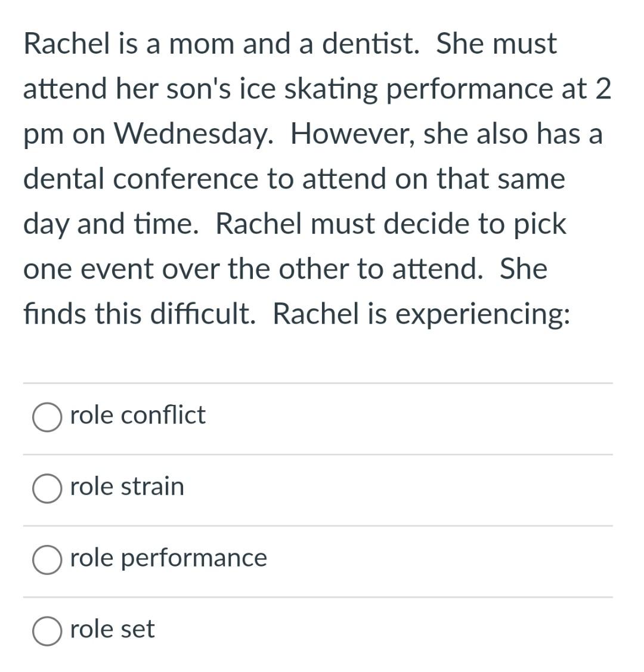Select the role conflict radio button
The height and width of the screenshot is (672, 644).
pos(47,417)
